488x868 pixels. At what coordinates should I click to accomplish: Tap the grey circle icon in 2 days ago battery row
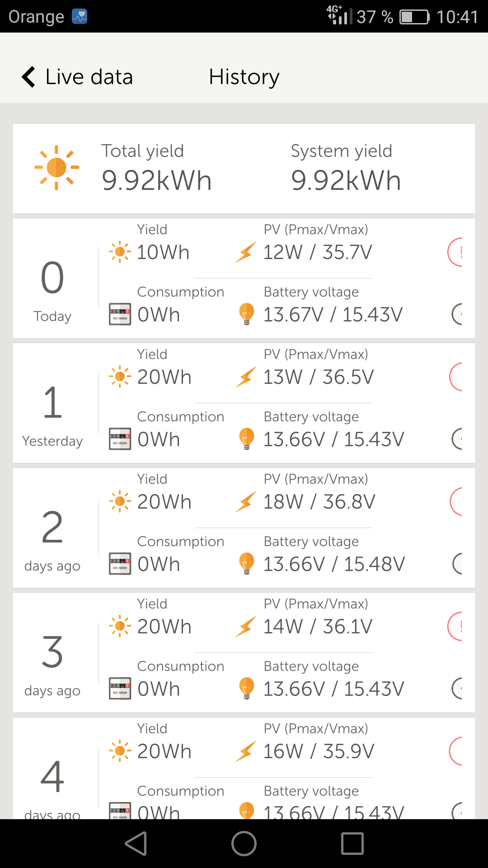click(457, 564)
